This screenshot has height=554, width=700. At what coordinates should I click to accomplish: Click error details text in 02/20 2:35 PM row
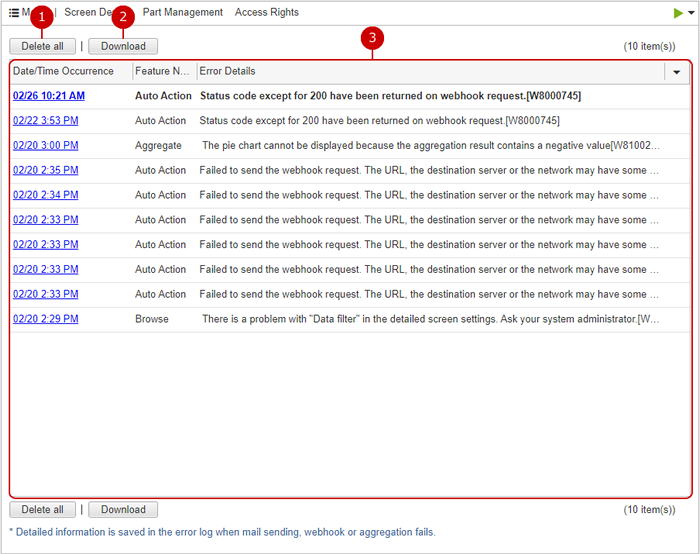tap(429, 170)
